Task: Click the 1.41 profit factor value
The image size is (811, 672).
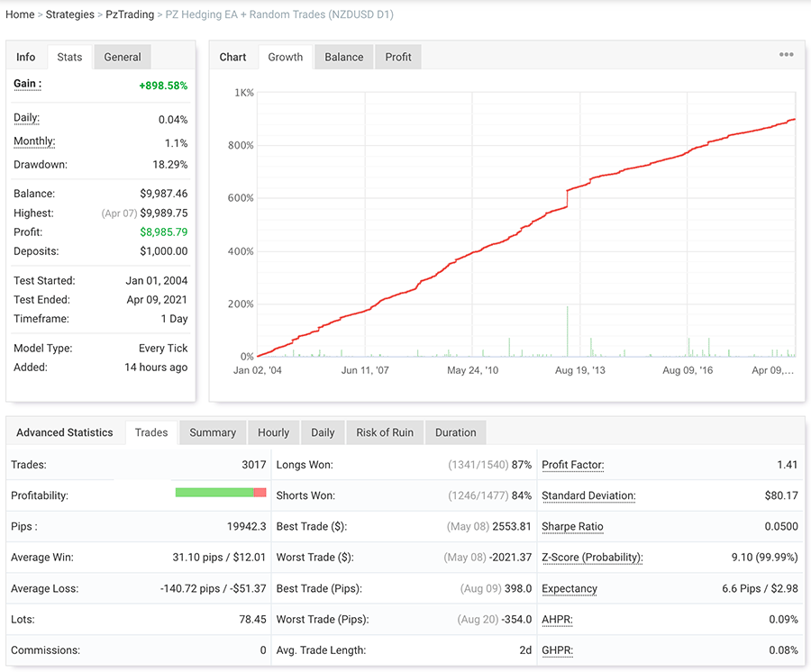Action: [788, 465]
